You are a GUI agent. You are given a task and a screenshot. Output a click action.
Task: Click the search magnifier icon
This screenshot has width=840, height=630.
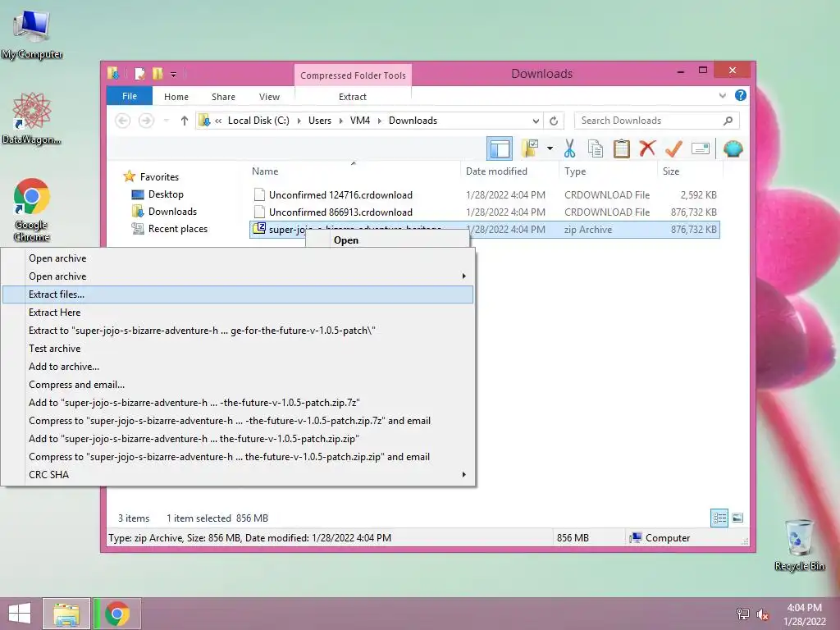pos(728,121)
